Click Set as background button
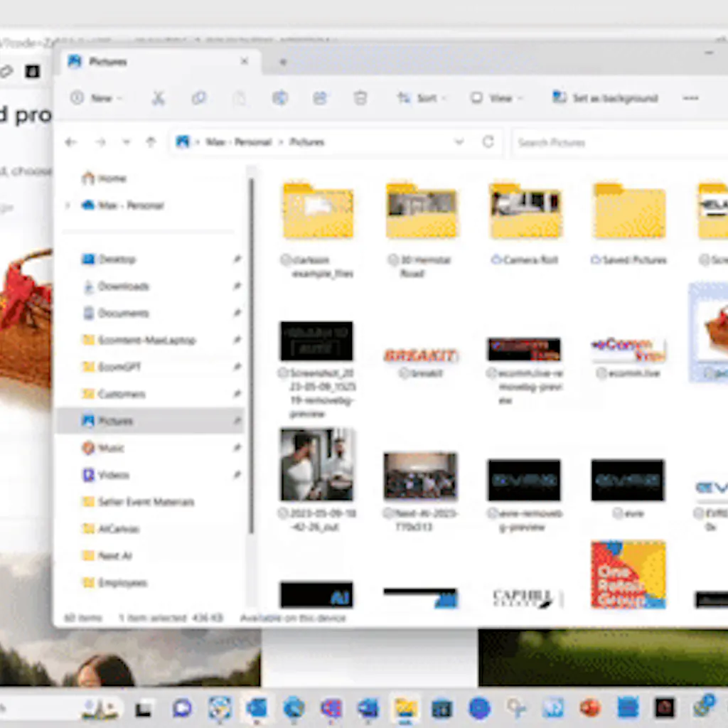The height and width of the screenshot is (728, 728). point(606,98)
